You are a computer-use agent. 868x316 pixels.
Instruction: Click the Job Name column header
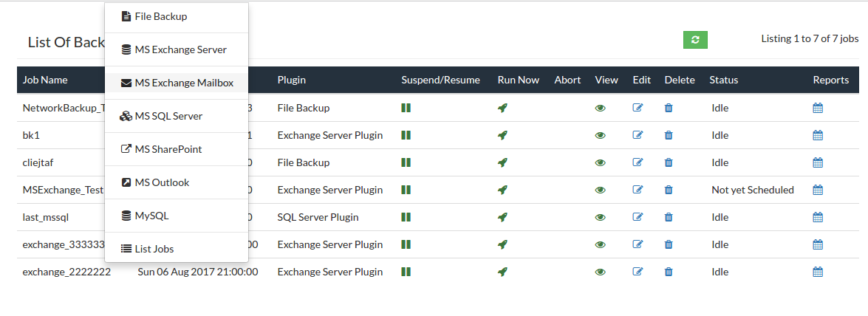[x=45, y=80]
